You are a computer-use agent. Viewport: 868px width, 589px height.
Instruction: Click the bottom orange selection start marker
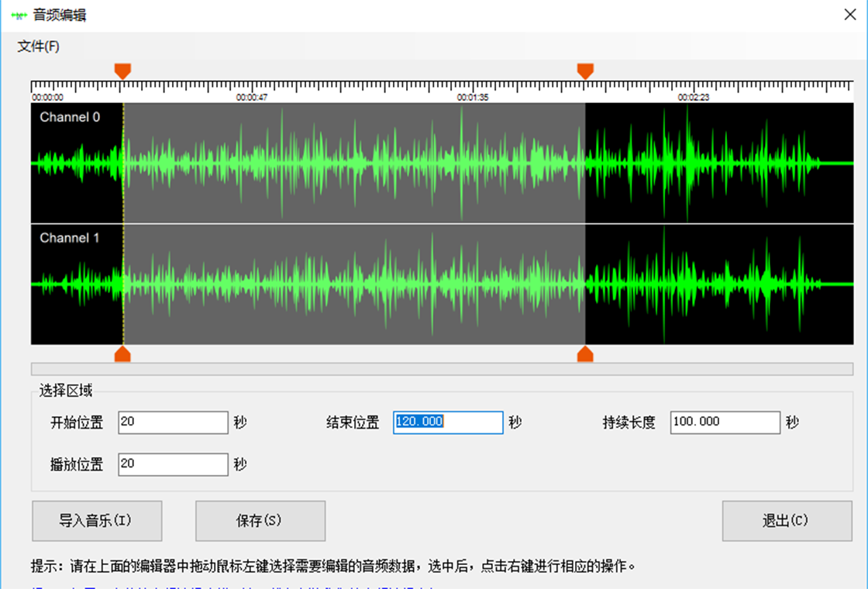click(122, 355)
